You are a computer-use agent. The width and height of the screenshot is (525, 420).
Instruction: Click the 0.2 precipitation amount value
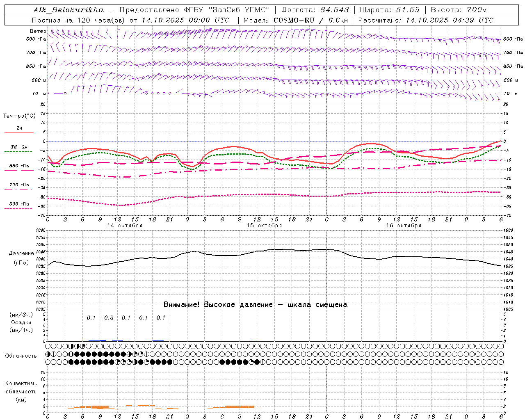coord(109,318)
